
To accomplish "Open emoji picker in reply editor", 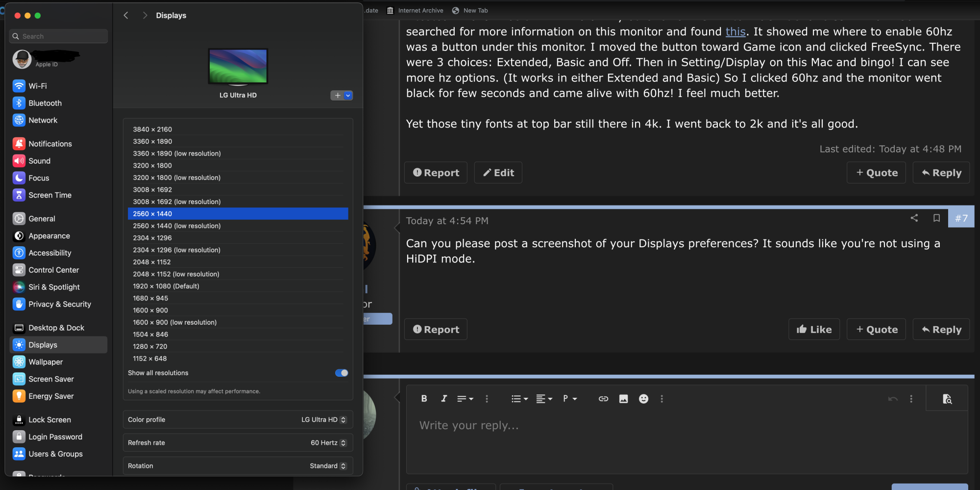I will tap(643, 399).
